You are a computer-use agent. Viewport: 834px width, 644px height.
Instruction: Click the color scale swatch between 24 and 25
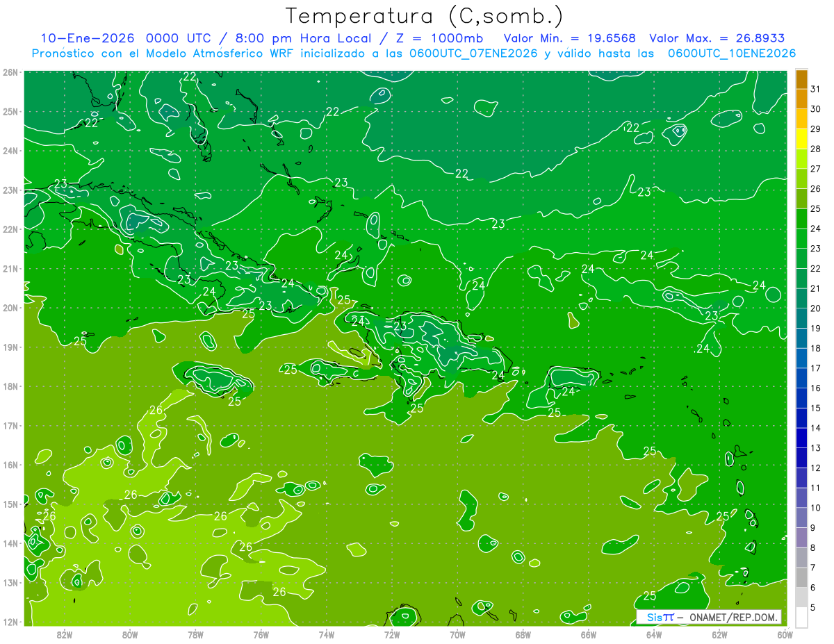tap(801, 219)
